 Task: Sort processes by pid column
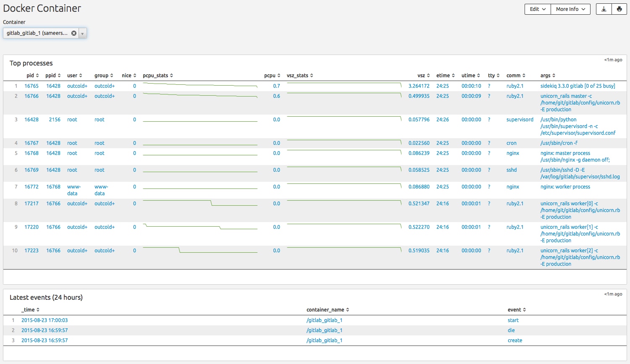point(32,76)
